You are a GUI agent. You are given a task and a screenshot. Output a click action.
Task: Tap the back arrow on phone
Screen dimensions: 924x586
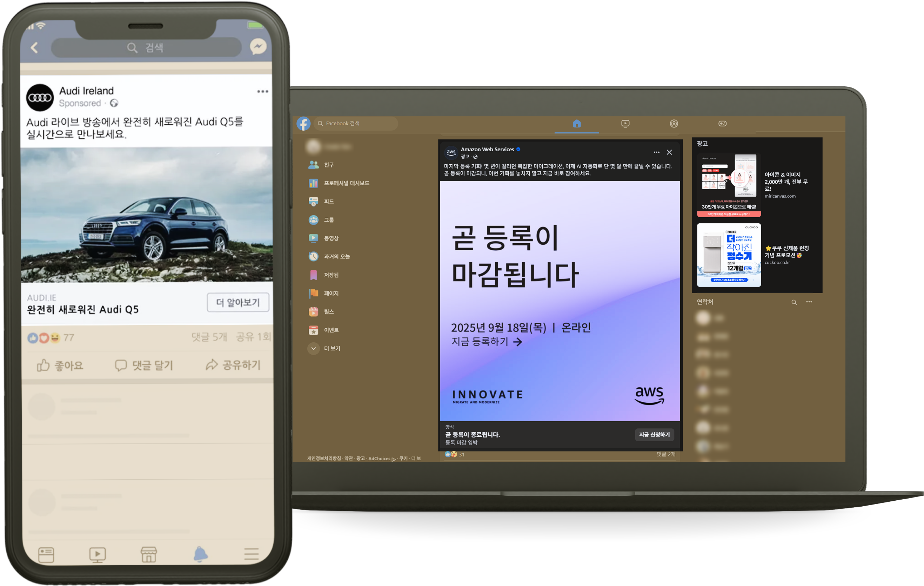[34, 48]
